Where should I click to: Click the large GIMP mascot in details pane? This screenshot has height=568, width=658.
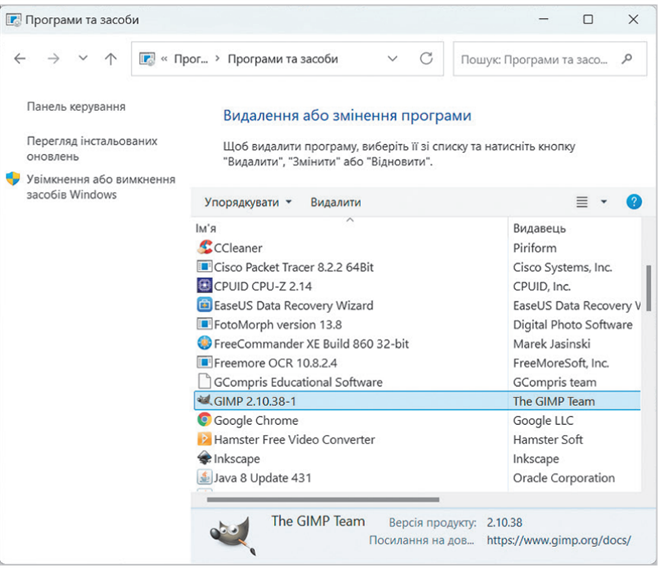233,535
